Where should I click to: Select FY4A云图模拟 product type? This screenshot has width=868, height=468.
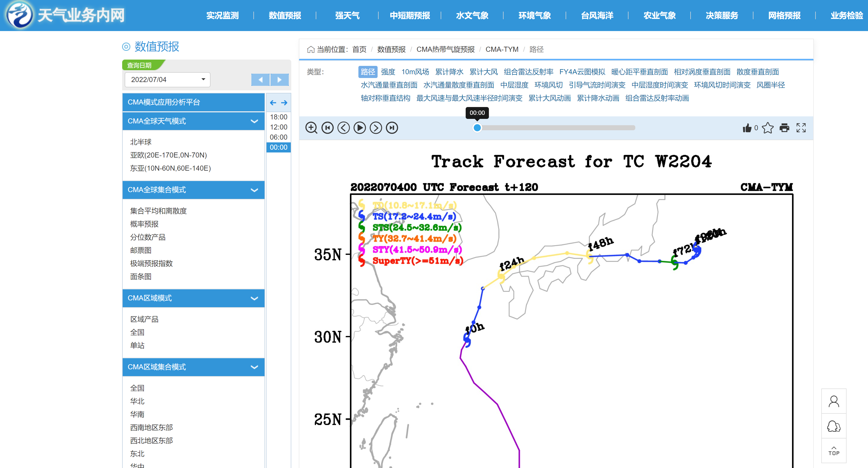pyautogui.click(x=582, y=72)
